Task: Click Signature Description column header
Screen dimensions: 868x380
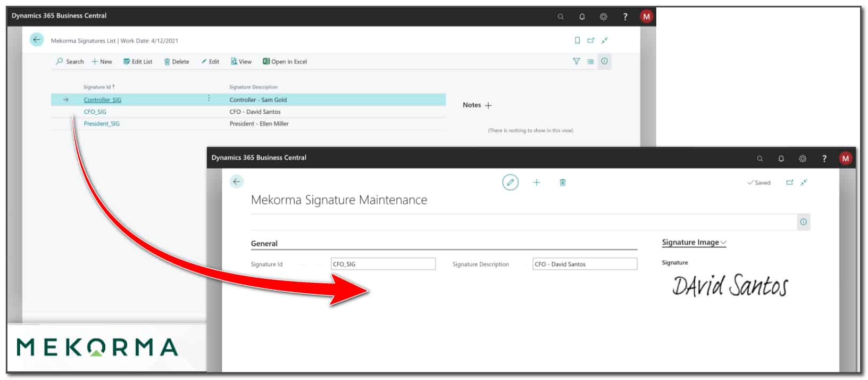Action: click(x=253, y=87)
